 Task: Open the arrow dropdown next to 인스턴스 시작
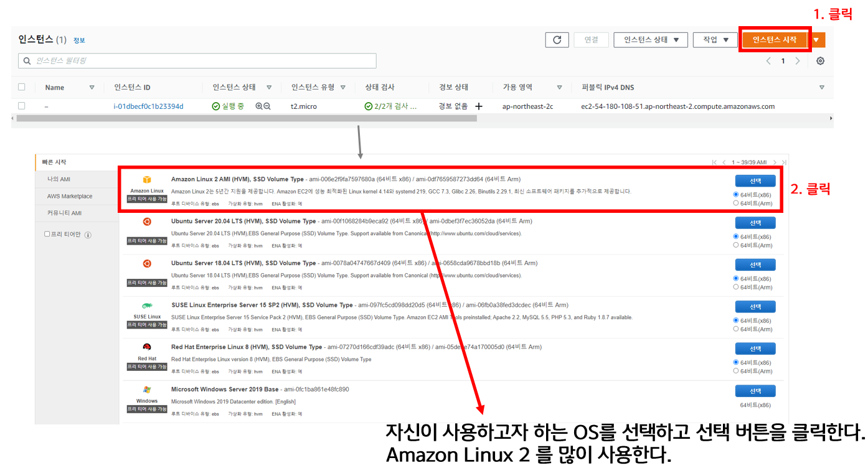816,40
